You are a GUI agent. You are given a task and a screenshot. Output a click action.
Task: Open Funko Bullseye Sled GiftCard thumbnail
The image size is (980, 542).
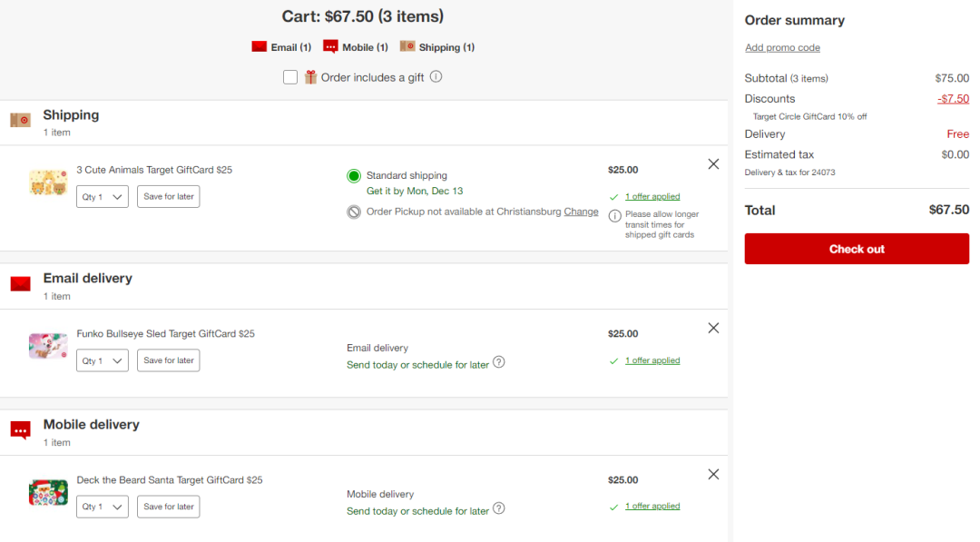pyautogui.click(x=48, y=346)
